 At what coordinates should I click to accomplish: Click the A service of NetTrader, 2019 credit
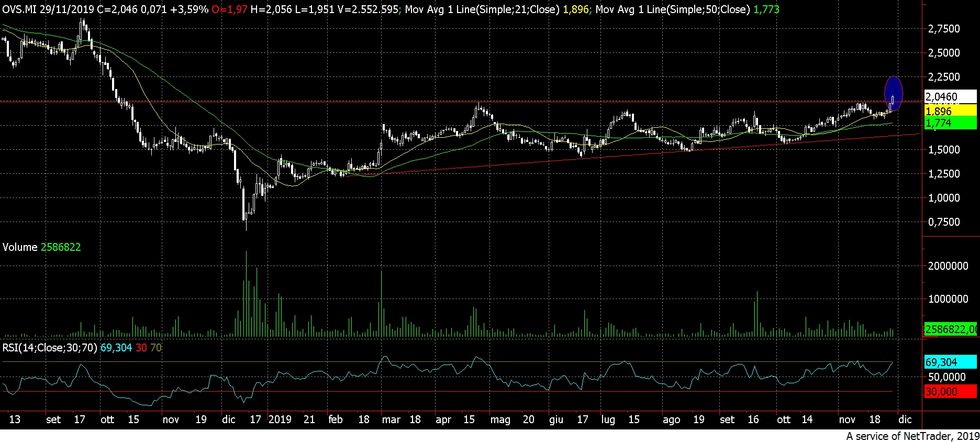point(912,436)
